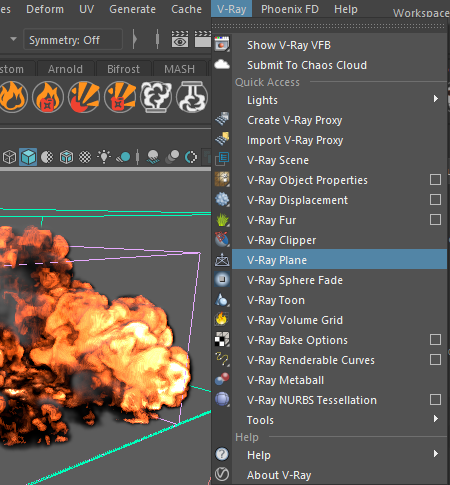The height and width of the screenshot is (485, 450).
Task: Toggle the smooth shaded cube display icon
Action: click(28, 157)
